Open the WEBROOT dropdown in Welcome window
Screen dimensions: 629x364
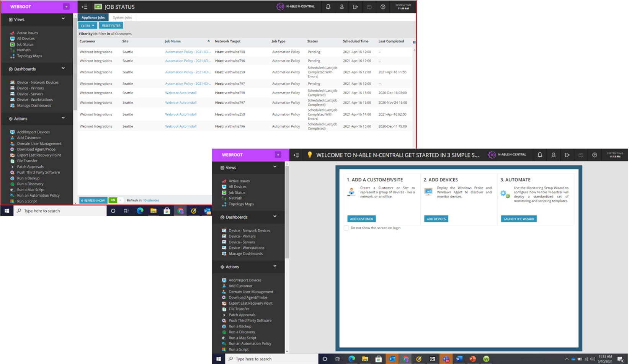[278, 155]
